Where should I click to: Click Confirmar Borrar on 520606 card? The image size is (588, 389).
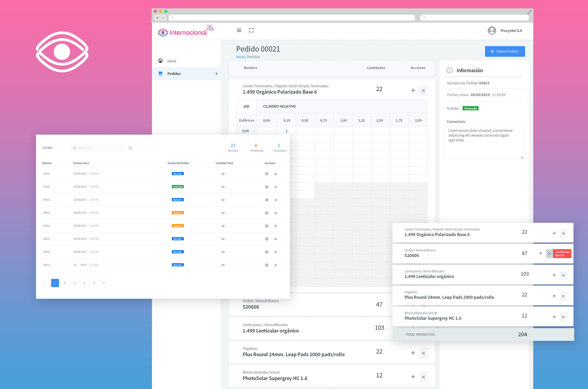click(562, 254)
